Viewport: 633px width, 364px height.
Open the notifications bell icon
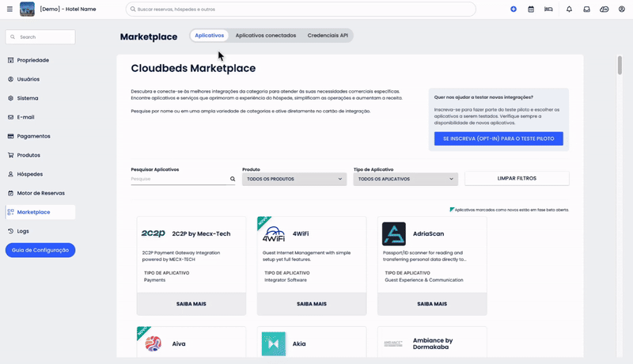569,9
